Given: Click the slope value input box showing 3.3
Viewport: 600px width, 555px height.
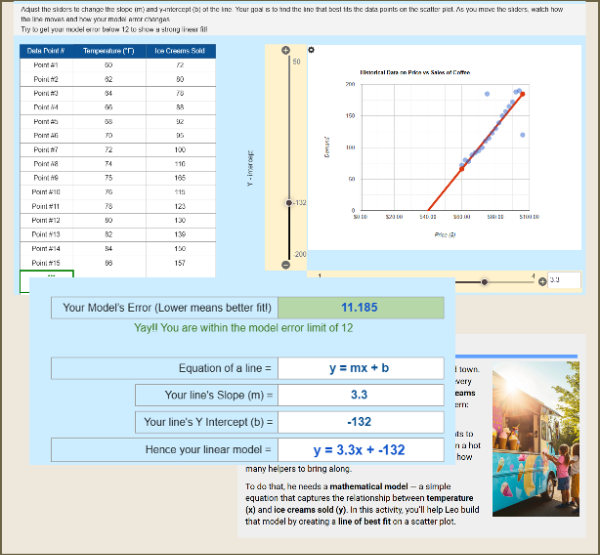Looking at the screenshot, I should click(564, 280).
